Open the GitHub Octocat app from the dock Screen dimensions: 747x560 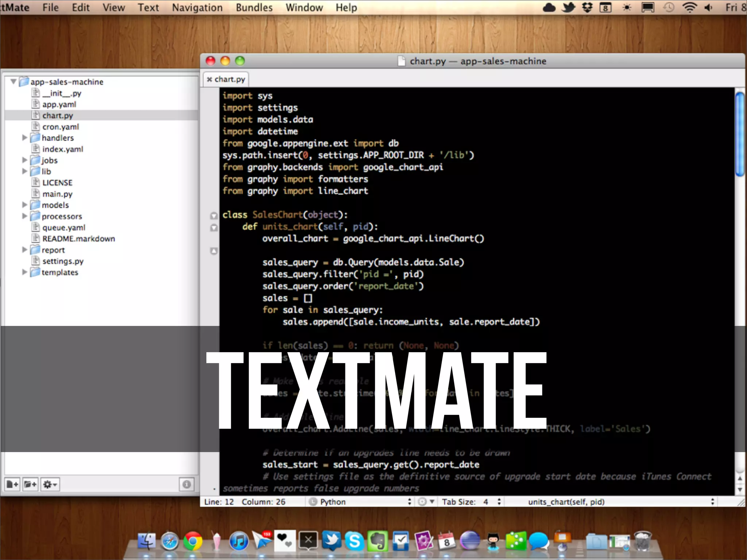pyautogui.click(x=493, y=541)
